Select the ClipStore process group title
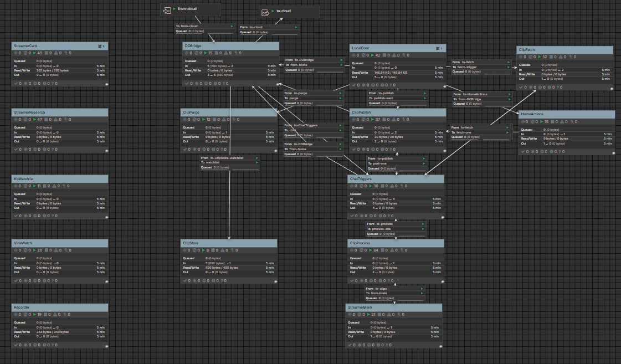This screenshot has width=621, height=364. point(191,243)
